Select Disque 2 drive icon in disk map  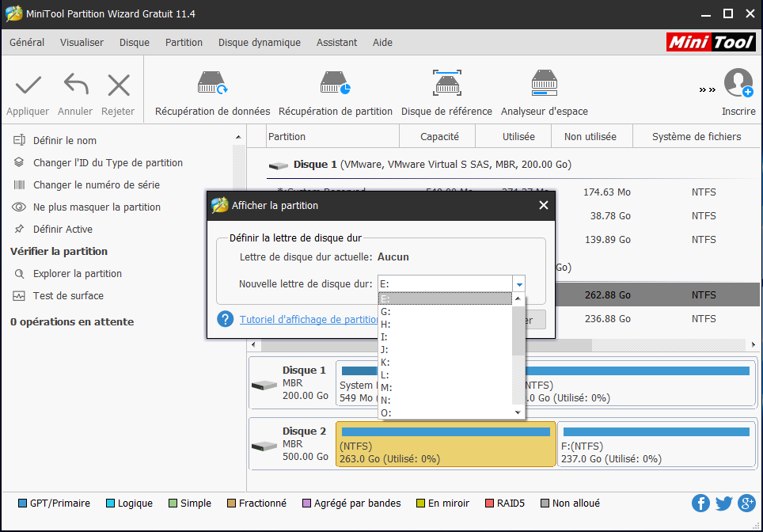pyautogui.click(x=264, y=446)
